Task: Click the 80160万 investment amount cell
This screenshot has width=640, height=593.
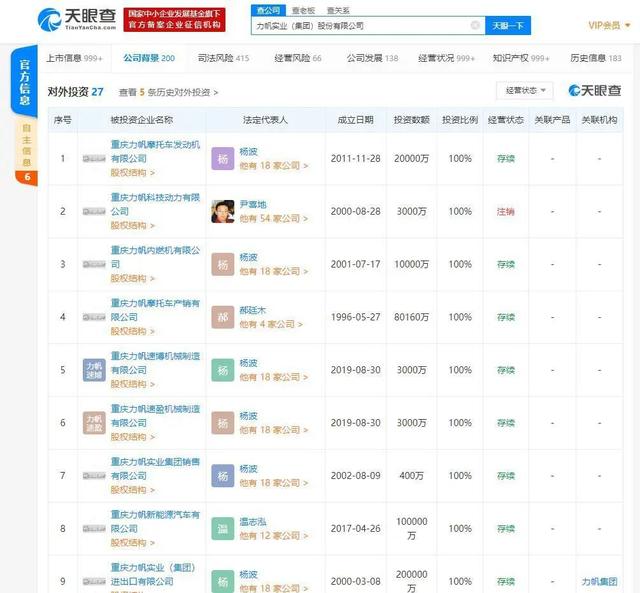Action: click(x=411, y=317)
